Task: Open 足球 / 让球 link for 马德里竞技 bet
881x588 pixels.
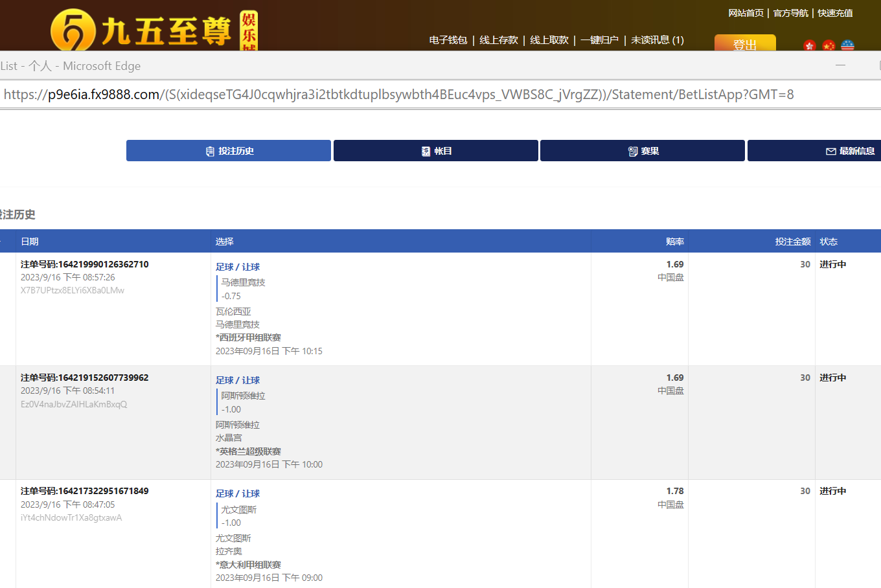Action: click(x=238, y=267)
